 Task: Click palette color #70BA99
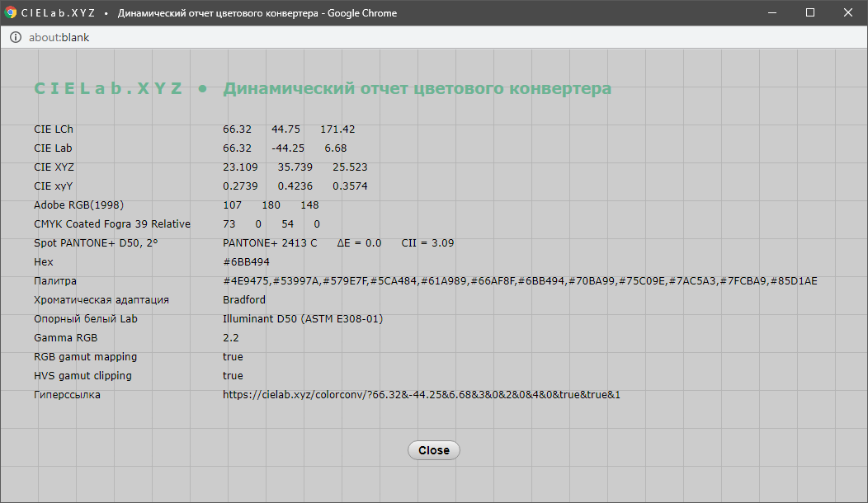592,280
